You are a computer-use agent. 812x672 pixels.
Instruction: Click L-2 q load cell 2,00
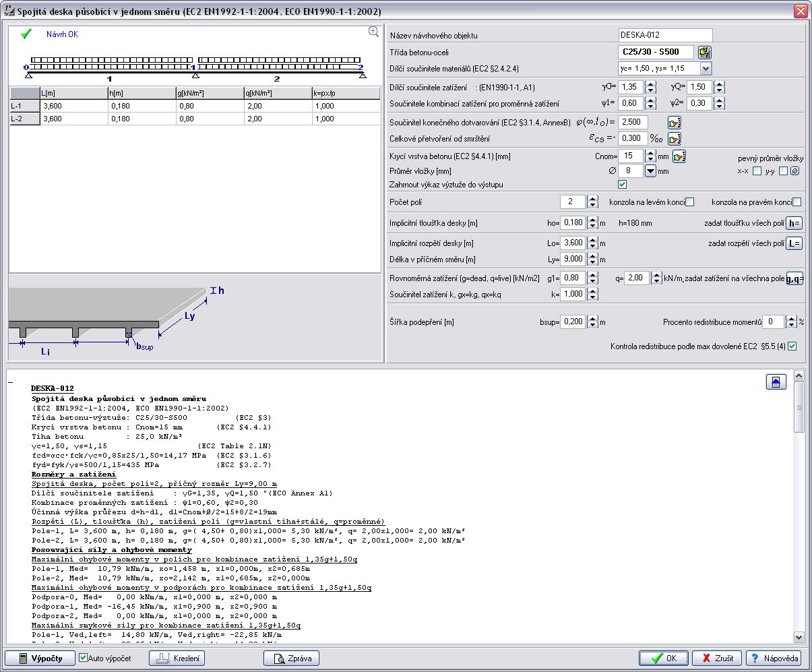coord(278,119)
